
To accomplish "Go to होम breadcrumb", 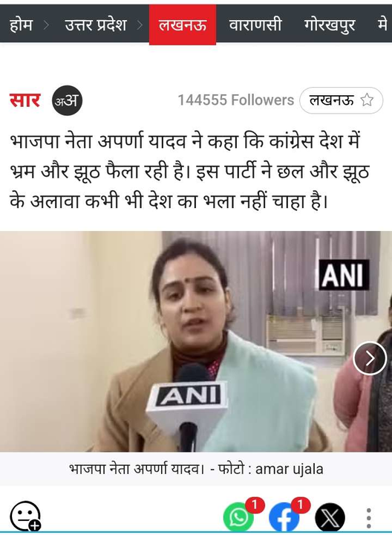I will pyautogui.click(x=21, y=25).
